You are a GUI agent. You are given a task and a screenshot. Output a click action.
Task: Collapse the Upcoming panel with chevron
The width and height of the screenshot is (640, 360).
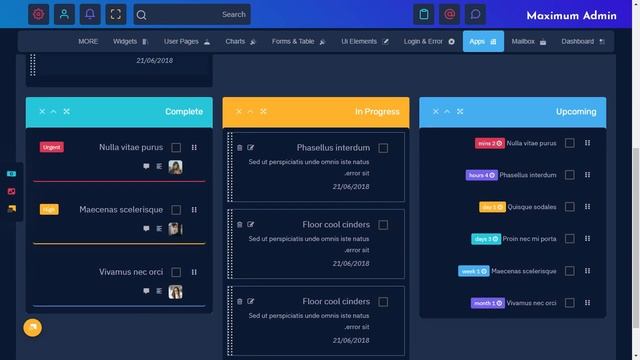447,111
